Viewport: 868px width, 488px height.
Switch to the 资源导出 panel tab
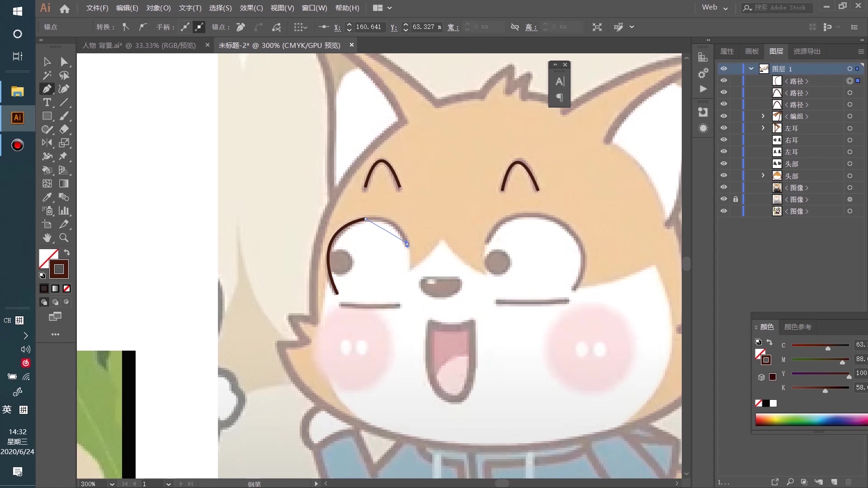[x=807, y=52]
